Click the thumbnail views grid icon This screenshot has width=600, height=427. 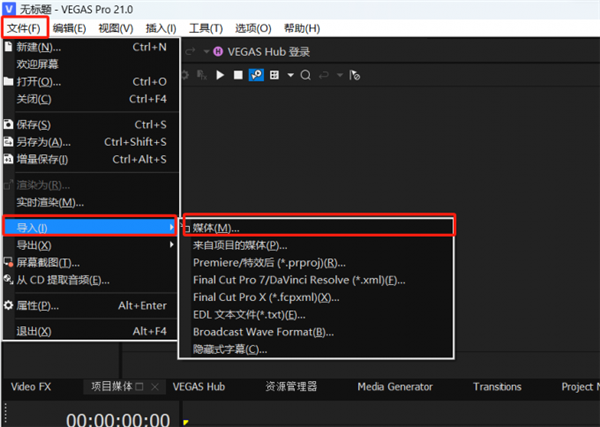coord(274,75)
